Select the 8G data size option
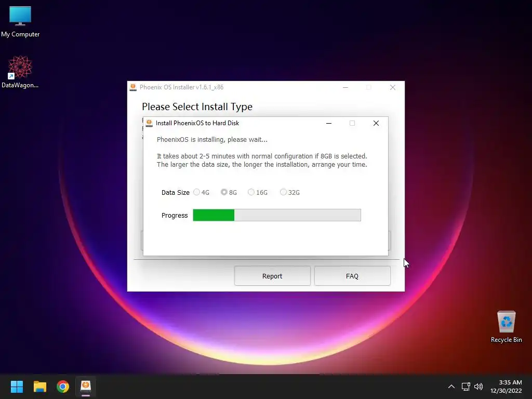This screenshot has height=399, width=532. coord(229,192)
